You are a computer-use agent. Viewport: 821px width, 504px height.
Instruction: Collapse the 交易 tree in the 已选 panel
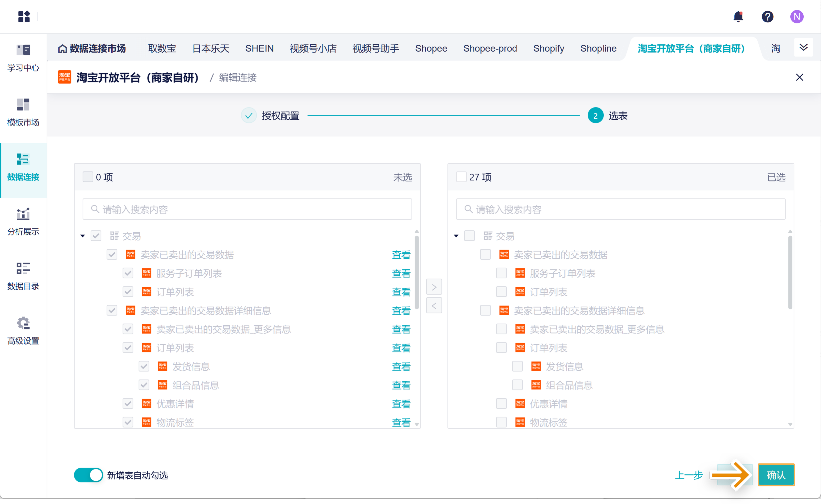pos(456,236)
